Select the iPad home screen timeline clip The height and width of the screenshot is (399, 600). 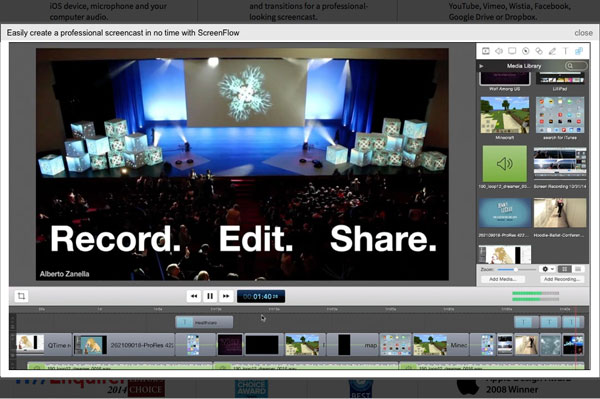point(395,345)
